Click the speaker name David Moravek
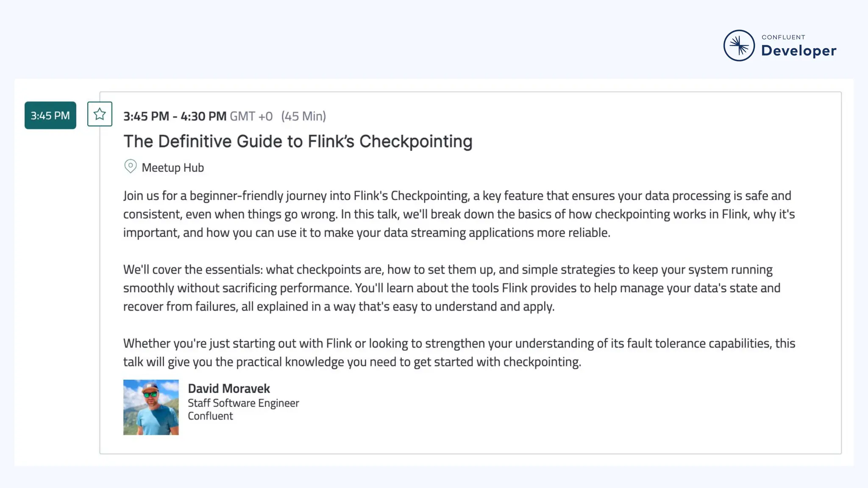The width and height of the screenshot is (868, 488). tap(228, 388)
